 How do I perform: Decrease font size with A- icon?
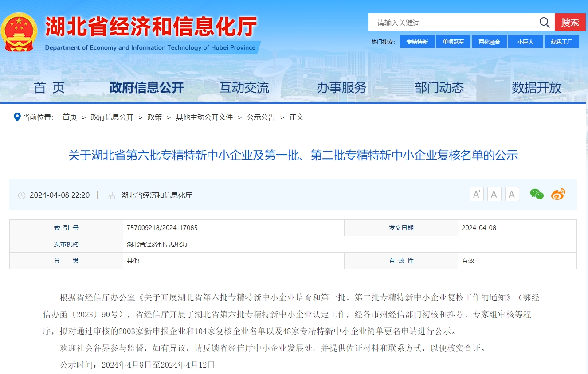click(494, 194)
